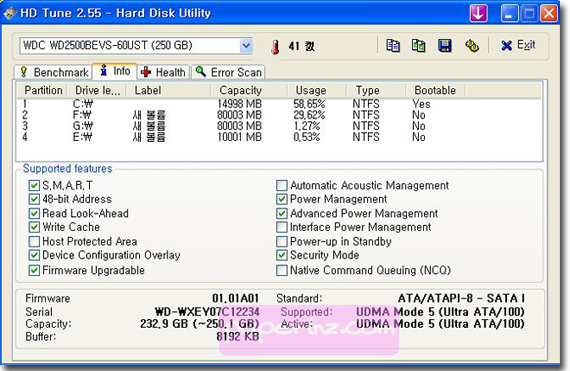Viewport: 570px width, 371px height.
Task: Click the HD Tune app icon in title bar
Action: coord(10,13)
